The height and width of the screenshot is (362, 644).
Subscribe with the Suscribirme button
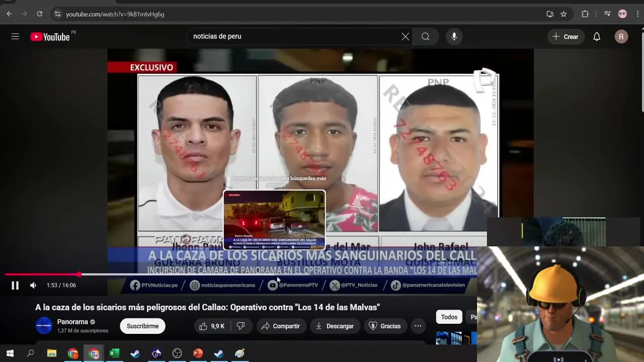[x=142, y=326]
